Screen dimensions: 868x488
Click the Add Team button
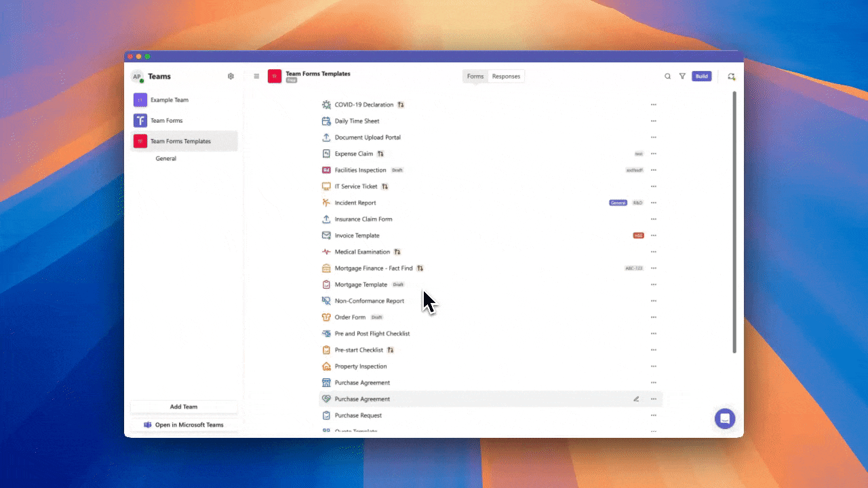point(184,407)
